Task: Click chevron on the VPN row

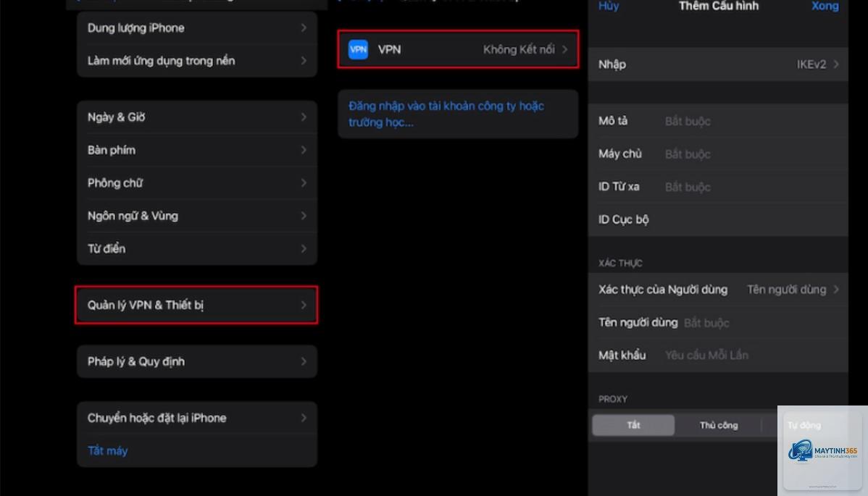Action: click(x=564, y=49)
